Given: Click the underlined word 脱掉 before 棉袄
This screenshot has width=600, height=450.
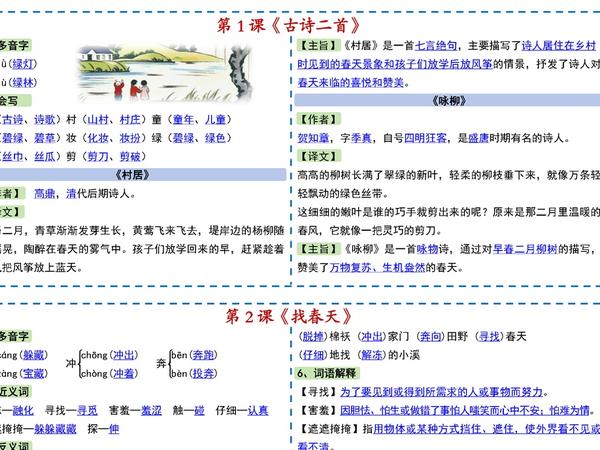Looking at the screenshot, I should pos(313,336).
